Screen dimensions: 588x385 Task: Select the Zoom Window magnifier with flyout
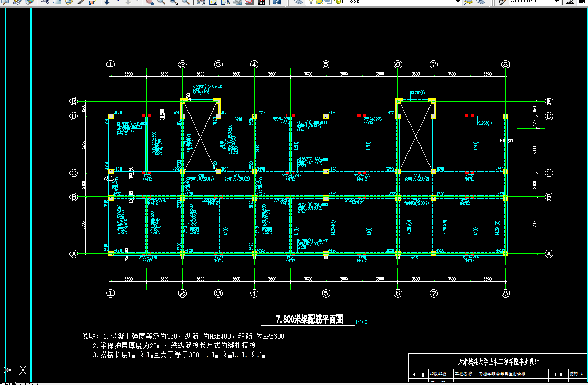coord(173,2)
